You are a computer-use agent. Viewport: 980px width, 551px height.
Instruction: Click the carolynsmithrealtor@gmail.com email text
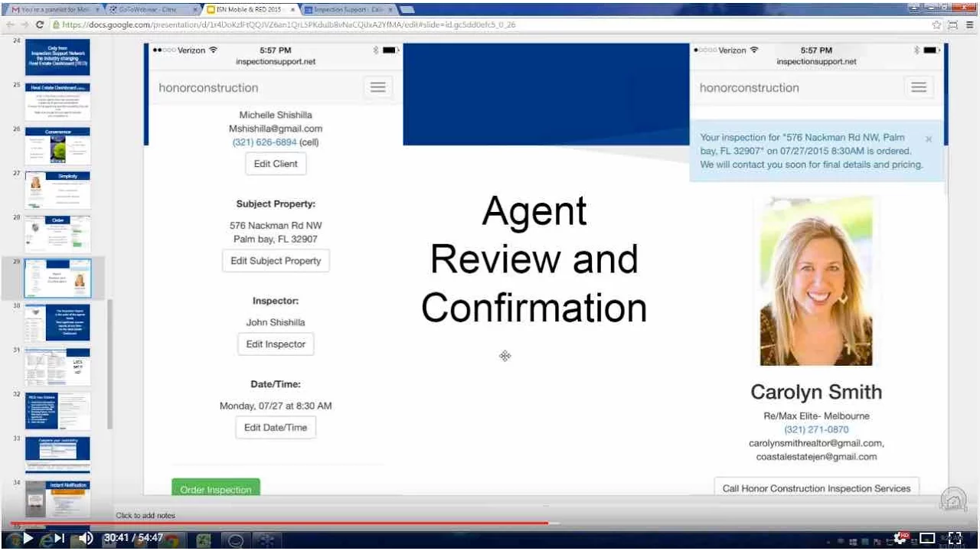click(x=816, y=443)
